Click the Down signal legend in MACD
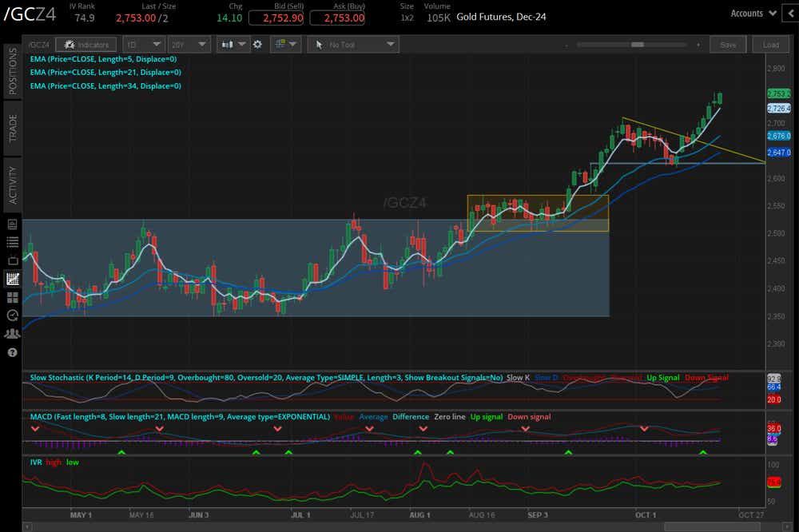This screenshot has width=799, height=532. point(529,417)
